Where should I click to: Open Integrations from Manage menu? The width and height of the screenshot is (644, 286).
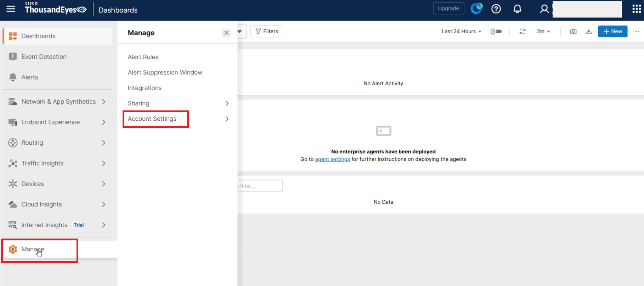(x=145, y=88)
